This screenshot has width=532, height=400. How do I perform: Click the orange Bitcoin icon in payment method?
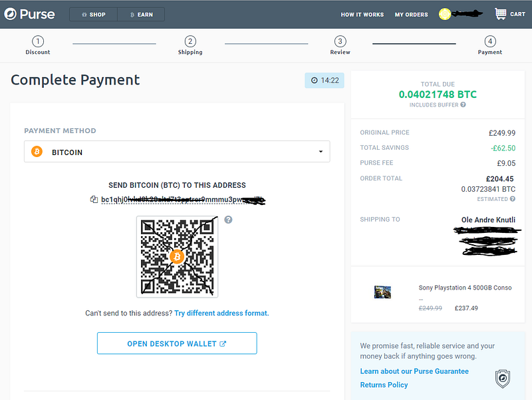tap(37, 152)
